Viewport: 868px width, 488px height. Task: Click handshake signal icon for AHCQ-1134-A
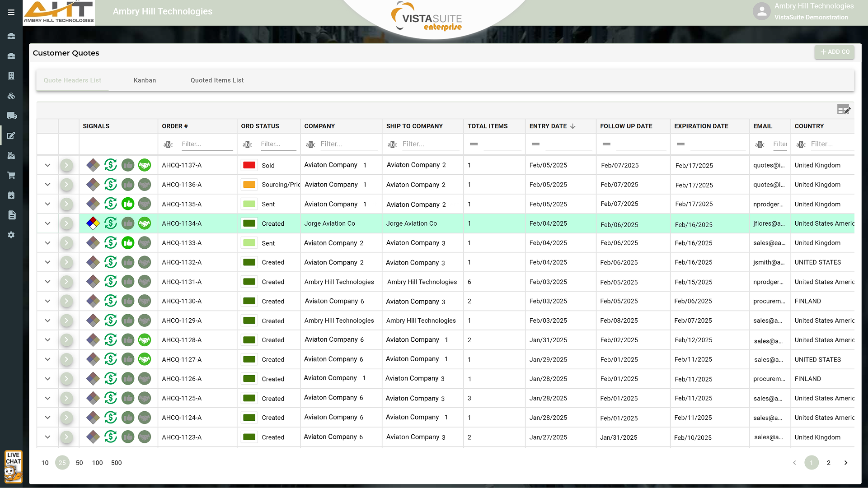point(145,223)
